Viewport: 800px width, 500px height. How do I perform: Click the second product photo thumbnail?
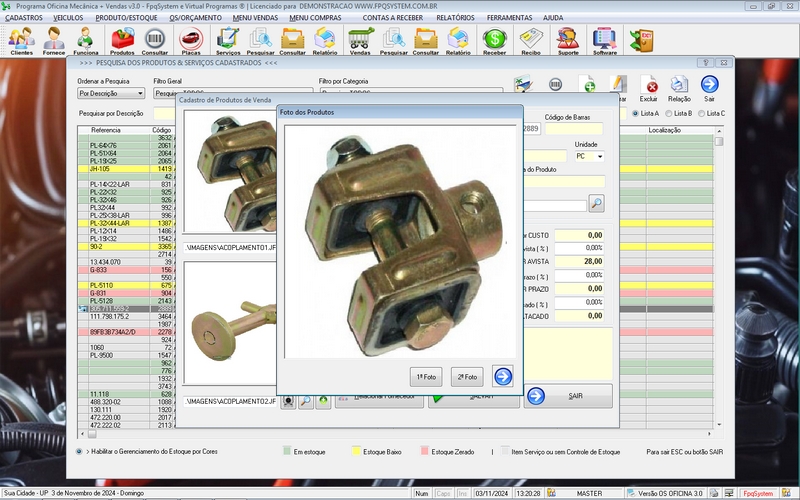(x=228, y=337)
